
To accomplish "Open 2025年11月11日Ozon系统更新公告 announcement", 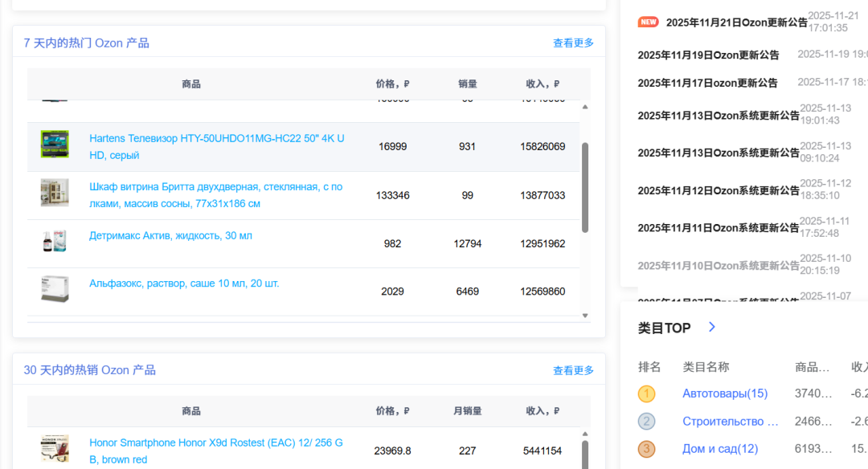I will [x=719, y=228].
